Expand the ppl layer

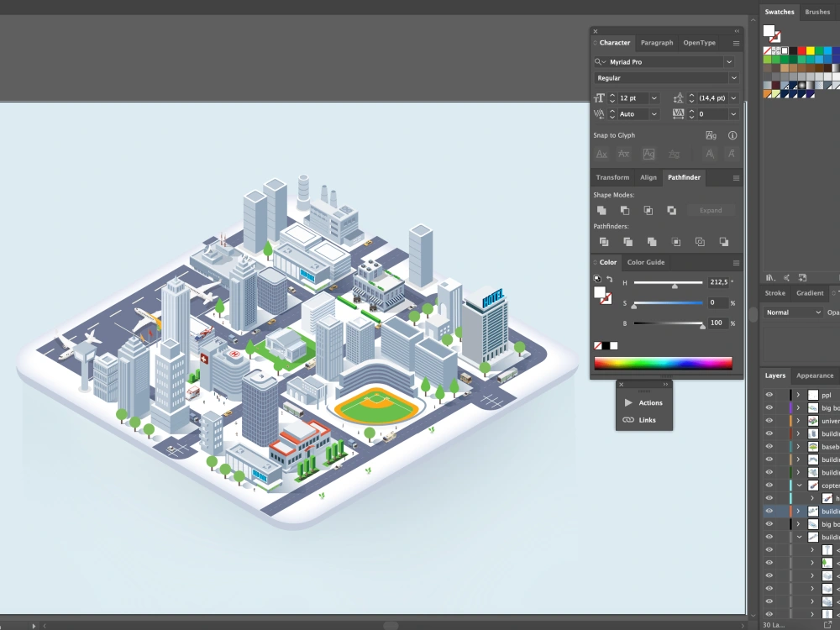[x=798, y=395]
